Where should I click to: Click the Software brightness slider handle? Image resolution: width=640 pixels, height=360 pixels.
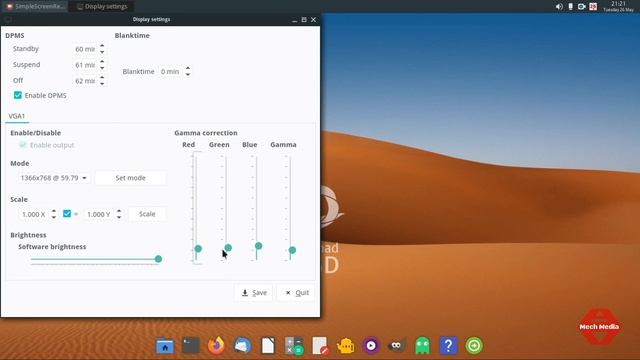(158, 259)
